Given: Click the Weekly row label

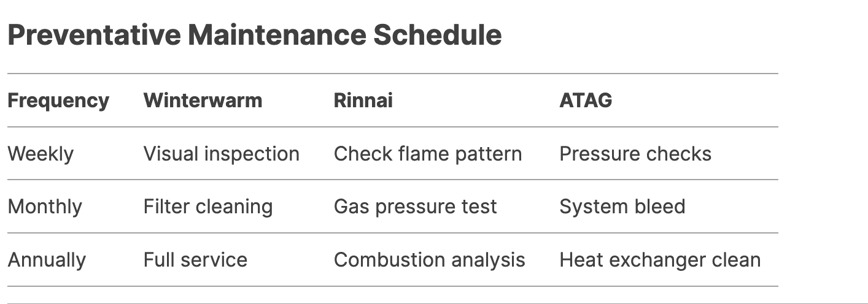Looking at the screenshot, I should pyautogui.click(x=41, y=154).
